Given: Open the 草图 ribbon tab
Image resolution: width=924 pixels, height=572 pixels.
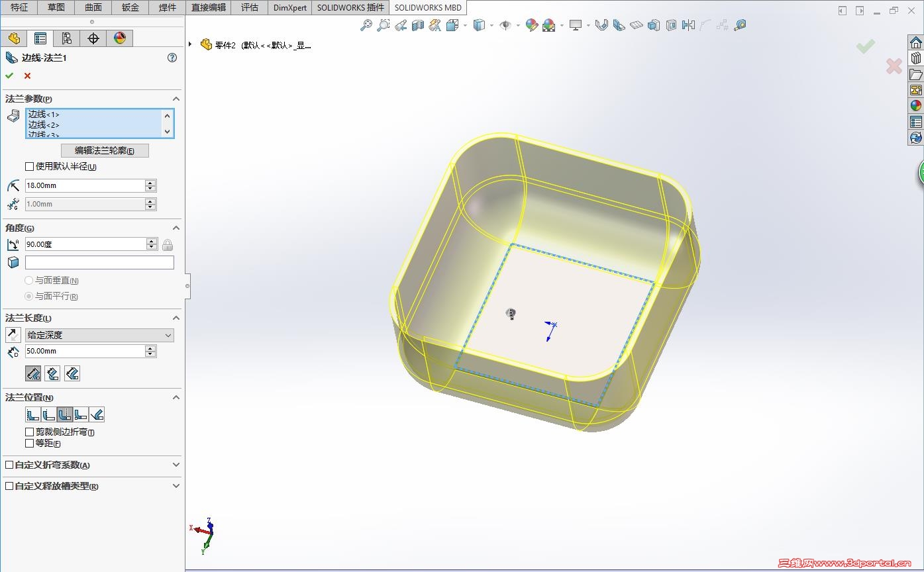Looking at the screenshot, I should (56, 7).
